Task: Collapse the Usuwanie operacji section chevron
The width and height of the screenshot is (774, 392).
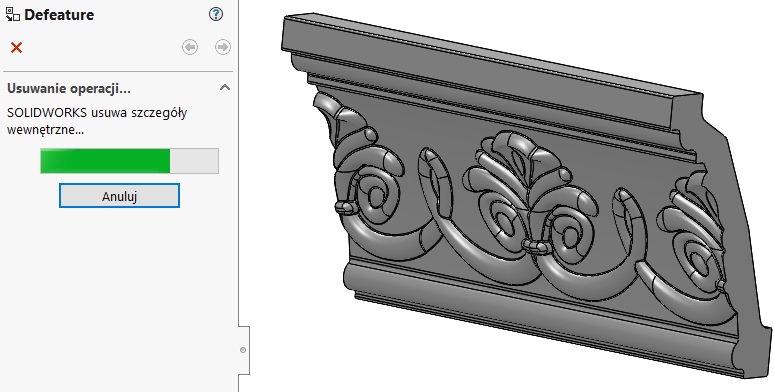Action: click(x=225, y=88)
